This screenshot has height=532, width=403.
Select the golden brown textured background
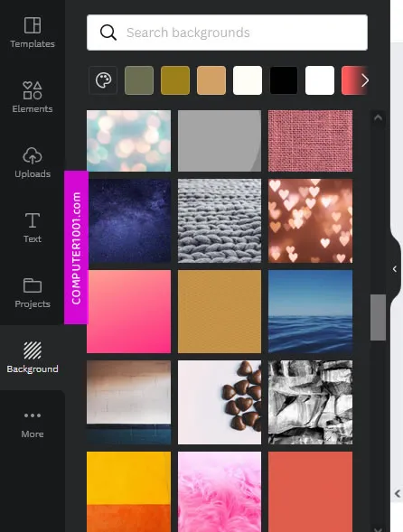(x=220, y=312)
